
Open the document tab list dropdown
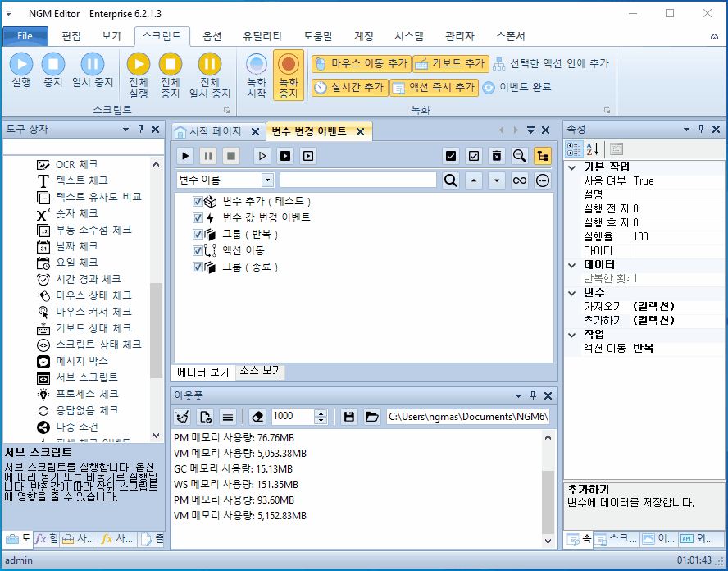pyautogui.click(x=530, y=130)
